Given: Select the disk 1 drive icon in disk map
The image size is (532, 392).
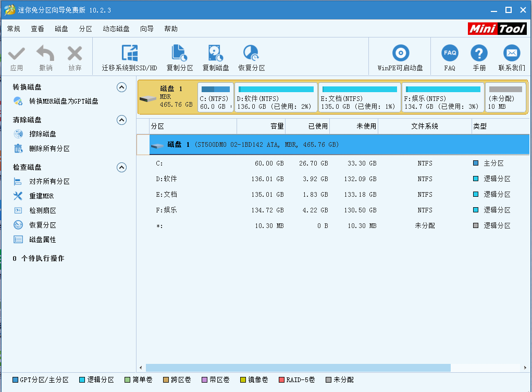Looking at the screenshot, I should pyautogui.click(x=148, y=99).
